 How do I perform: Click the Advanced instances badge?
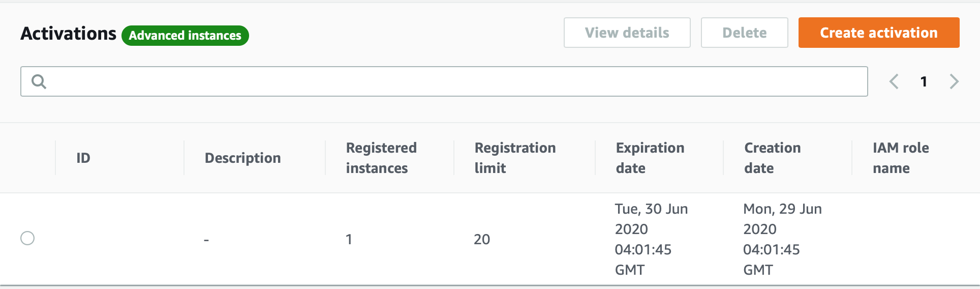pos(185,36)
